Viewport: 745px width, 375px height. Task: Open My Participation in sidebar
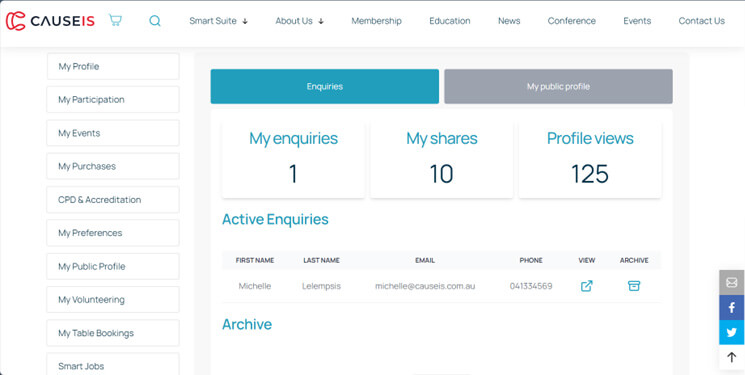[x=113, y=99]
